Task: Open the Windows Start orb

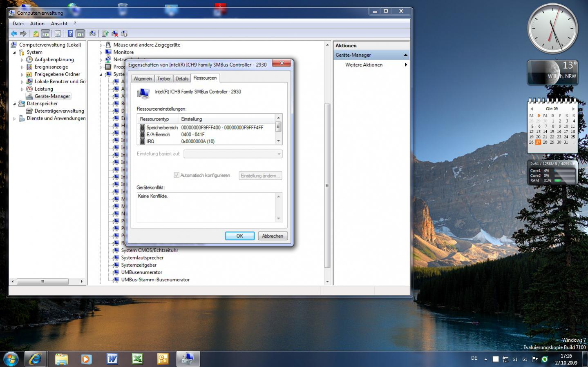Action: click(11, 359)
